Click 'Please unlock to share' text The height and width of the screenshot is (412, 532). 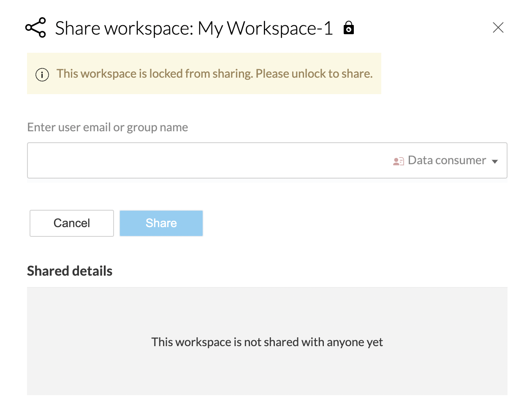pyautogui.click(x=314, y=74)
